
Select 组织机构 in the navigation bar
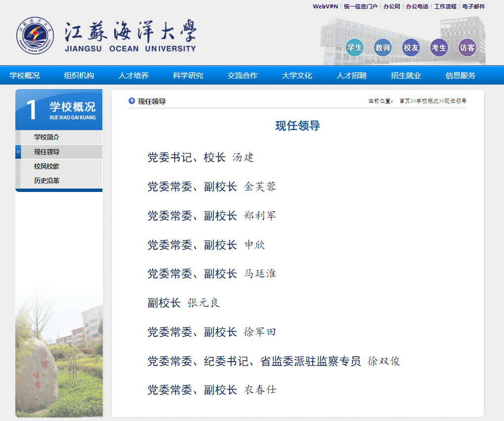(79, 76)
